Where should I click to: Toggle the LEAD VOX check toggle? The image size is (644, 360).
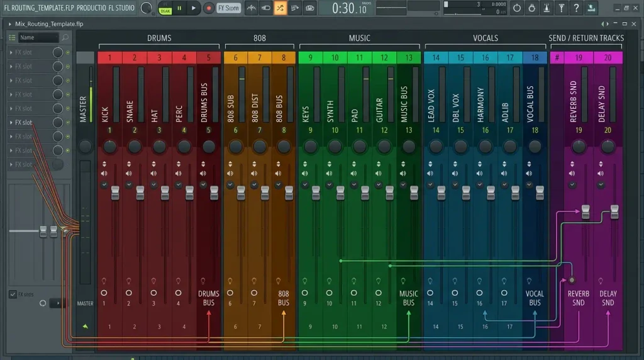(430, 184)
